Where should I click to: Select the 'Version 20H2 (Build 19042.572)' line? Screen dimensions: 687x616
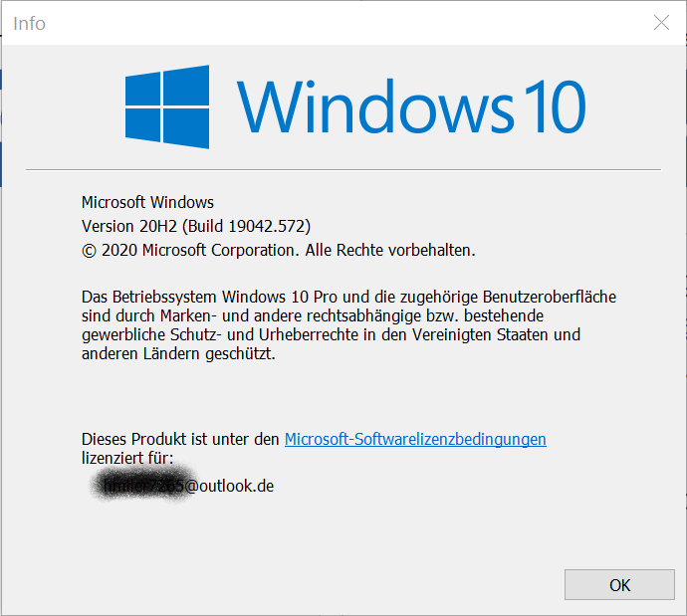196,226
